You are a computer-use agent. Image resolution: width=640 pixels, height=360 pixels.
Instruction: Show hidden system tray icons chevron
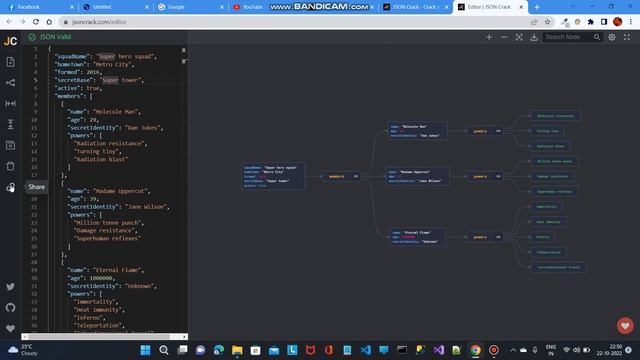pyautogui.click(x=513, y=350)
